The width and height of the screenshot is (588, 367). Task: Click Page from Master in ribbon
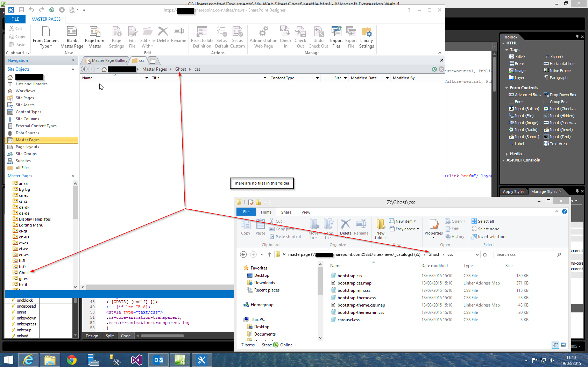94,37
